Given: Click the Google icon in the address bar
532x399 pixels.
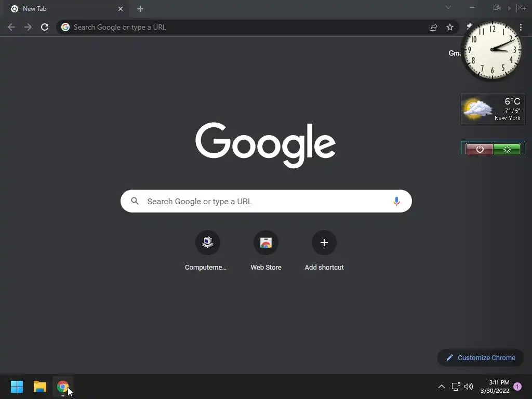Looking at the screenshot, I should click(65, 27).
